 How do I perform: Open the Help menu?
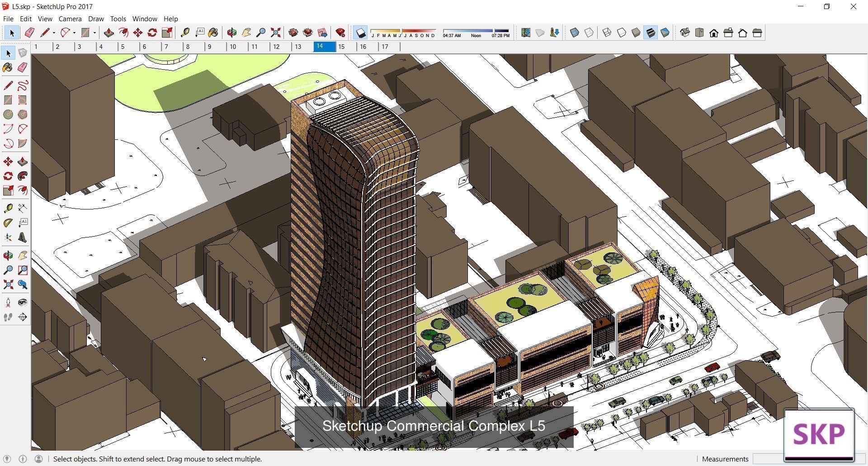pyautogui.click(x=170, y=19)
